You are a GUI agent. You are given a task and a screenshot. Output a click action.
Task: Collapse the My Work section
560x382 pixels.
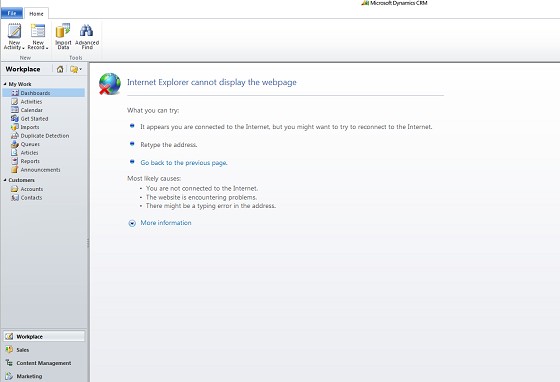coord(5,84)
